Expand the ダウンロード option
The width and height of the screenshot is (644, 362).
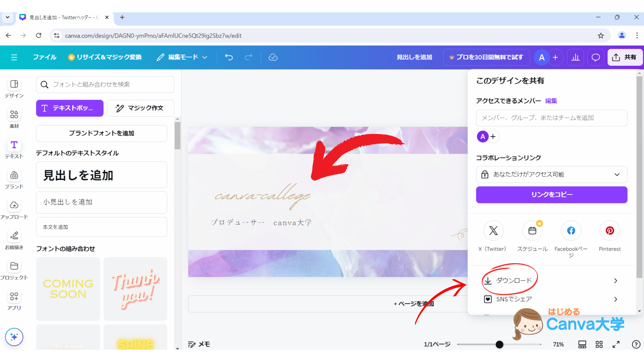click(x=551, y=280)
